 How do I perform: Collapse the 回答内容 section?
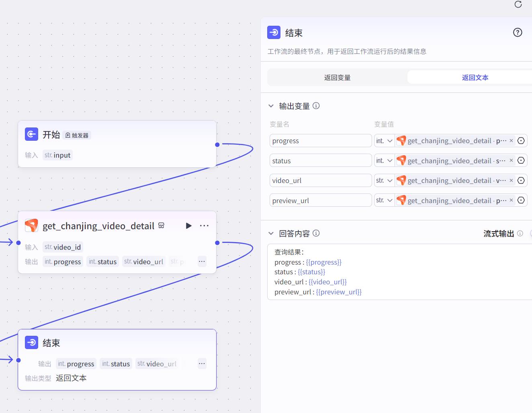coord(271,234)
